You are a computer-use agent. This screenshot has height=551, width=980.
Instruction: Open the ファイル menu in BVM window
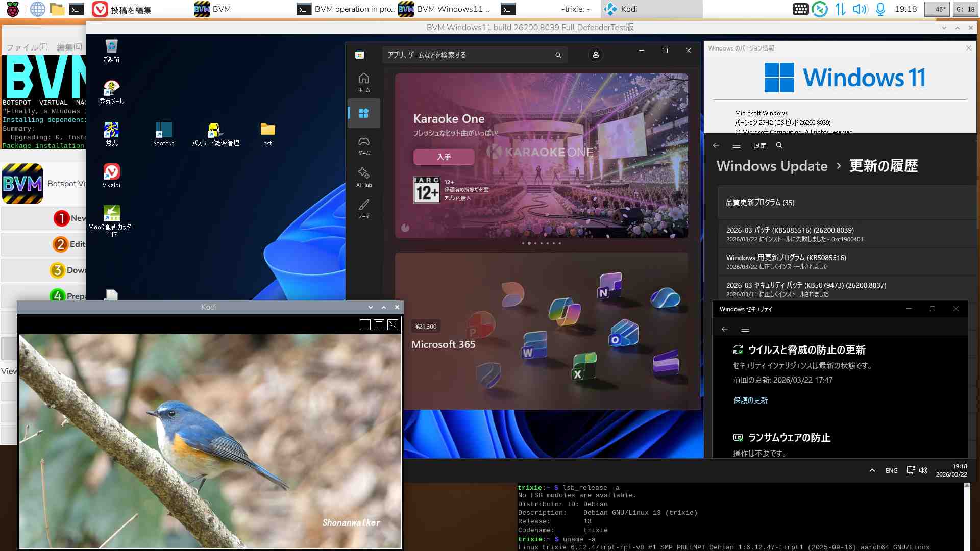click(x=27, y=47)
